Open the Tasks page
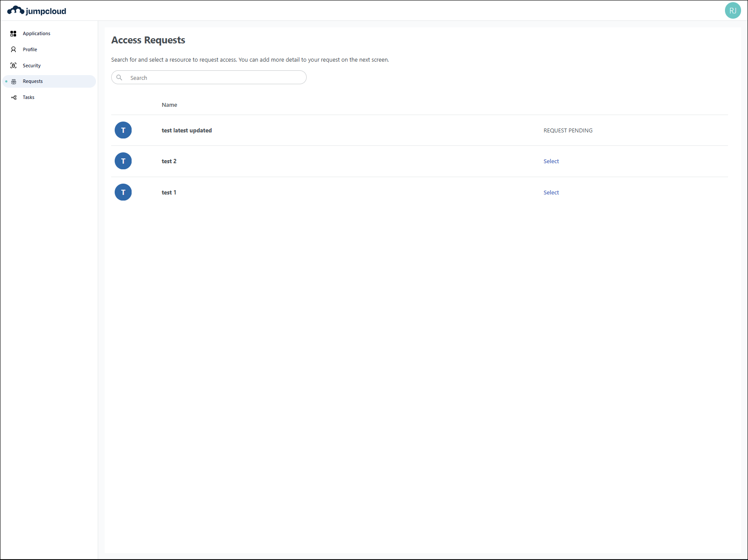The width and height of the screenshot is (748, 560). pyautogui.click(x=29, y=98)
